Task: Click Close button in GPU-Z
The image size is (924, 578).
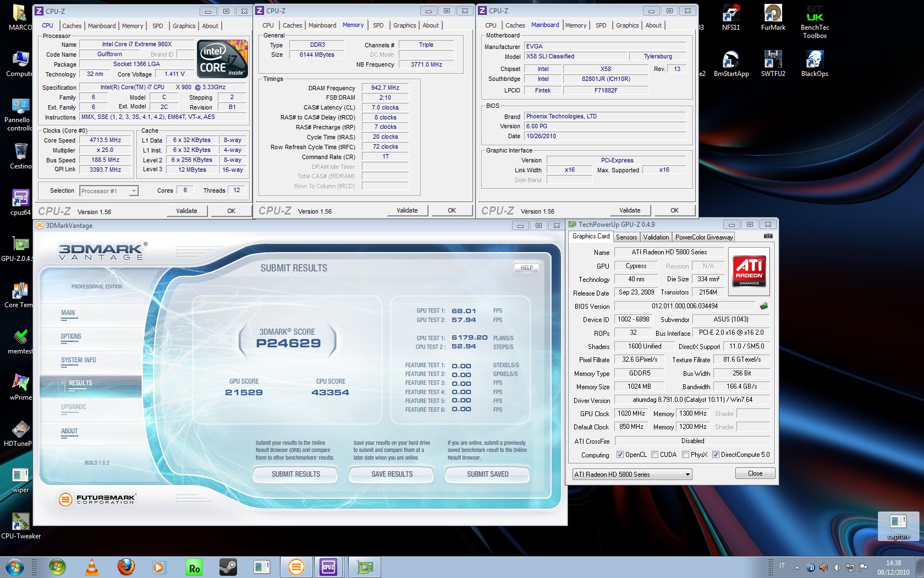Action: (755, 473)
